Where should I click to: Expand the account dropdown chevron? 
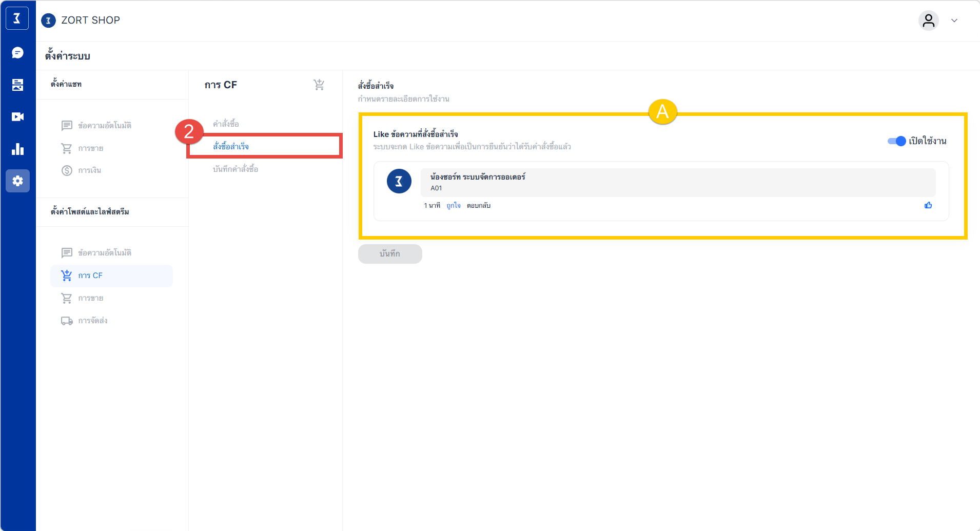point(954,21)
